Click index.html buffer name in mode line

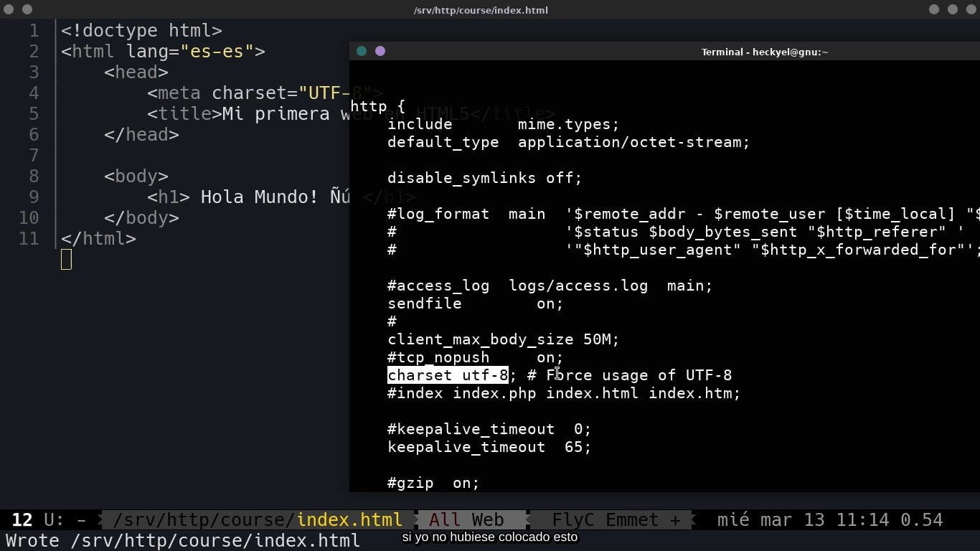(x=349, y=519)
